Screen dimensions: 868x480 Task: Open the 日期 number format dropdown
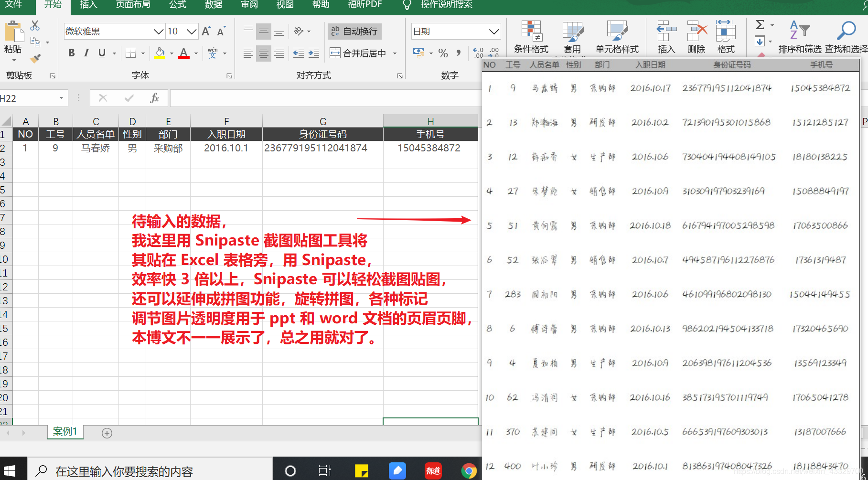pos(494,32)
